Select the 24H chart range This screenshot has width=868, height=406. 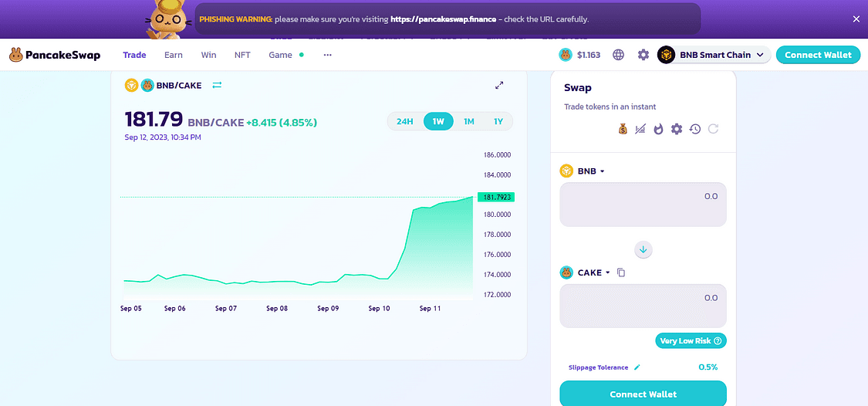[x=404, y=121]
